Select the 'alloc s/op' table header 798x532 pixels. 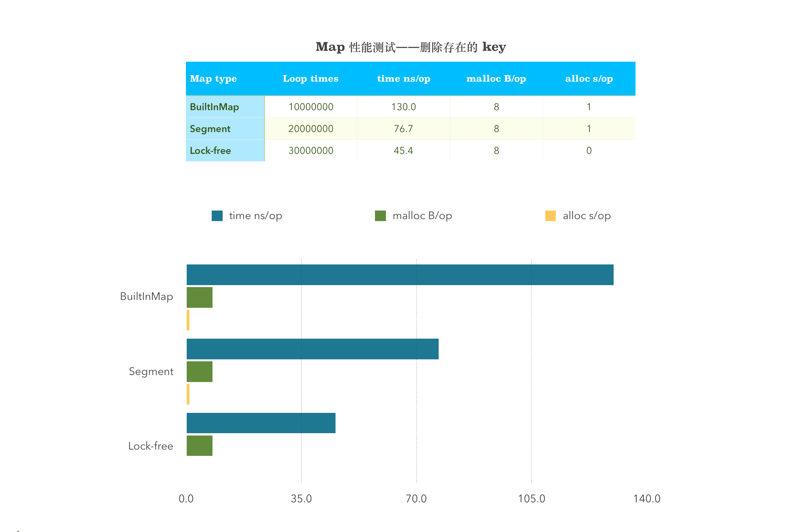click(x=589, y=79)
